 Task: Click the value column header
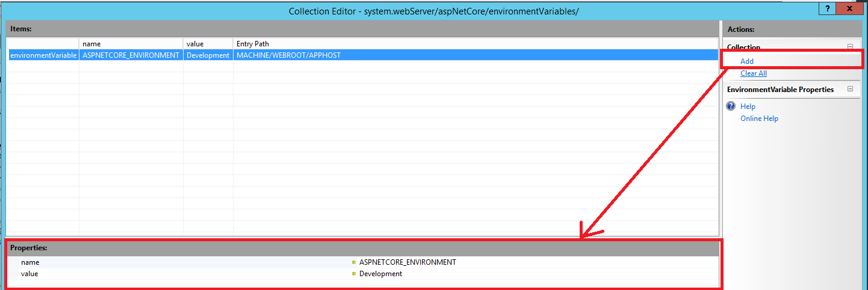(208, 44)
